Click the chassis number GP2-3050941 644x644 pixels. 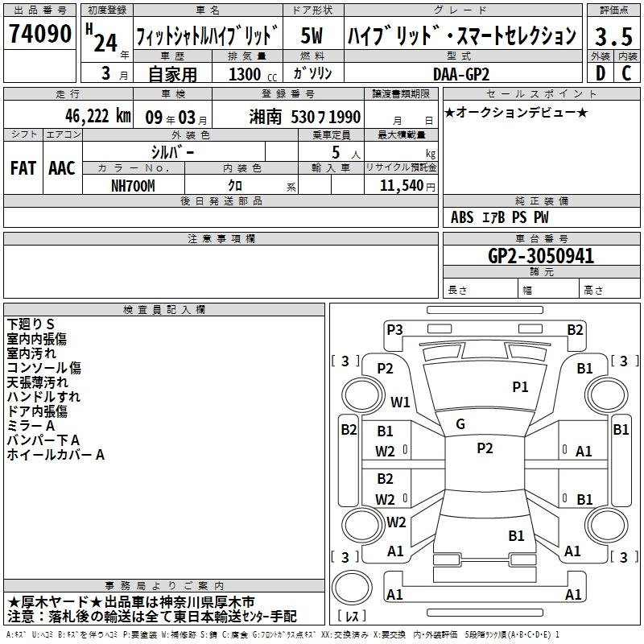pyautogui.click(x=541, y=256)
